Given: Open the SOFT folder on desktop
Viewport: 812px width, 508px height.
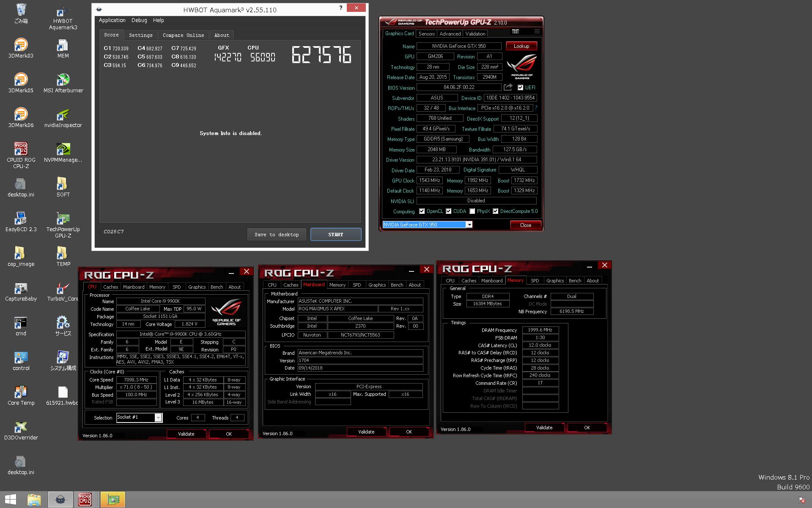Looking at the screenshot, I should pyautogui.click(x=63, y=187).
